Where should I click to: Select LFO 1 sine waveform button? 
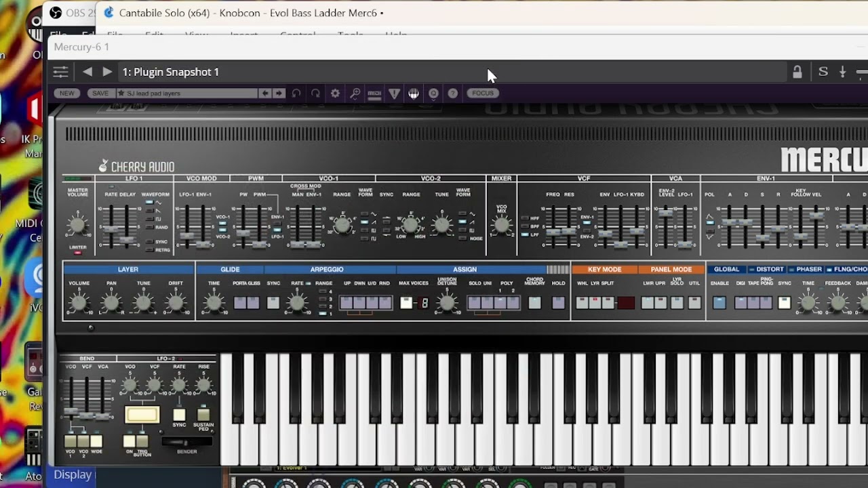[151, 203]
